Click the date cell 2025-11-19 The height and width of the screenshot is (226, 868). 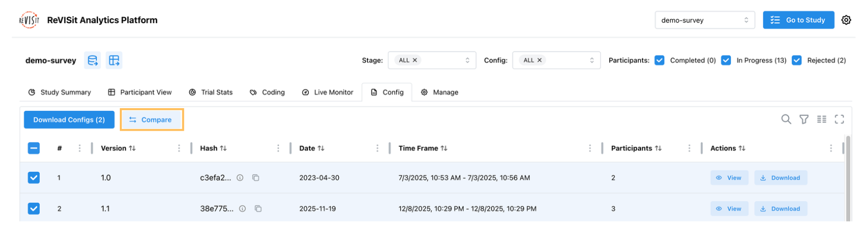[318, 209]
